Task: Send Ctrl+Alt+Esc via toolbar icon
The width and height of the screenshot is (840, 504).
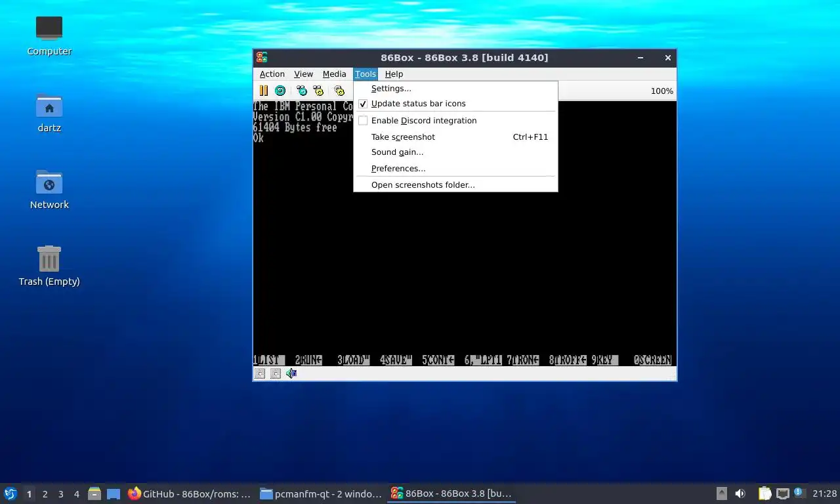Action: [x=318, y=91]
